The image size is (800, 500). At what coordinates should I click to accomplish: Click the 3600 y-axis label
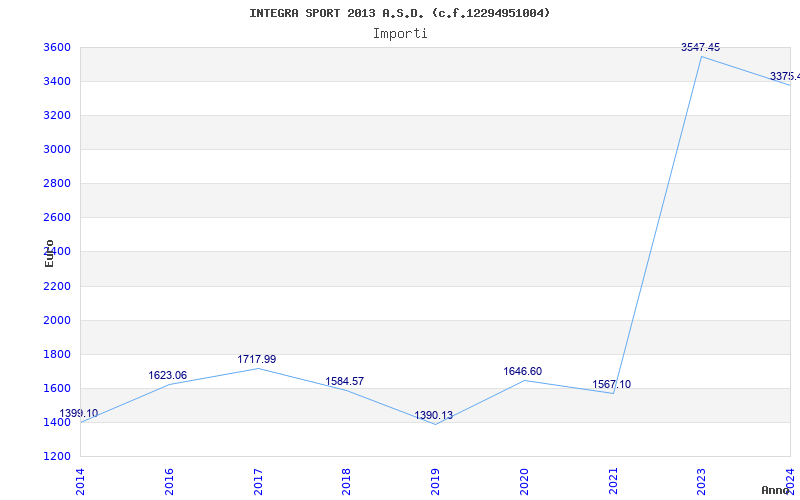(x=57, y=47)
